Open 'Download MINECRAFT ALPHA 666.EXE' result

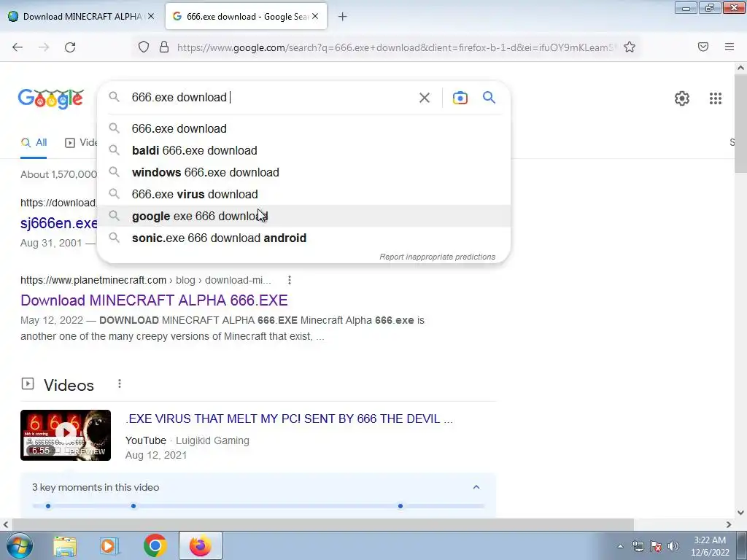pyautogui.click(x=154, y=300)
